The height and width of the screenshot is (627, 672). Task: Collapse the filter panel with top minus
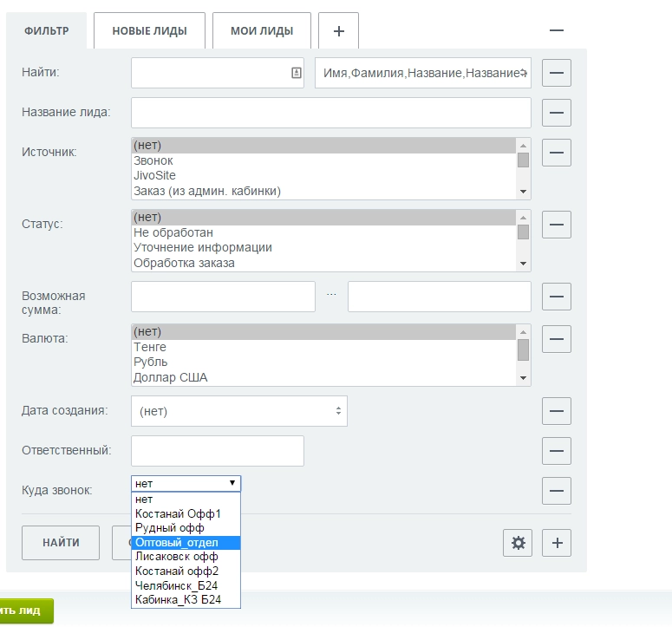(557, 30)
